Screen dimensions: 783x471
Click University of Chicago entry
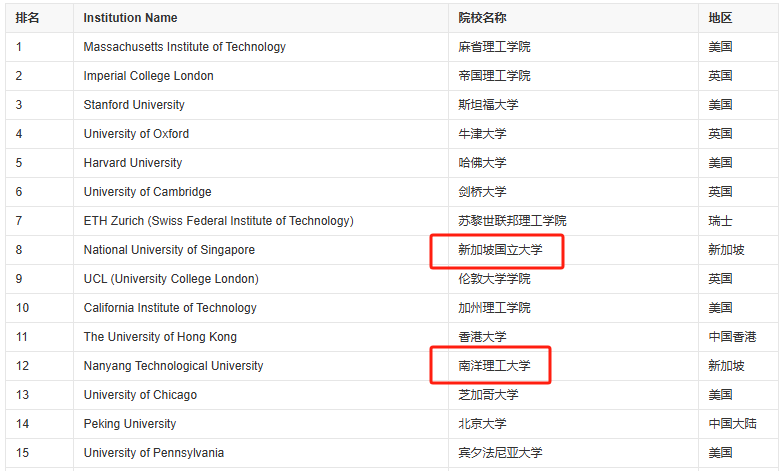tap(140, 395)
